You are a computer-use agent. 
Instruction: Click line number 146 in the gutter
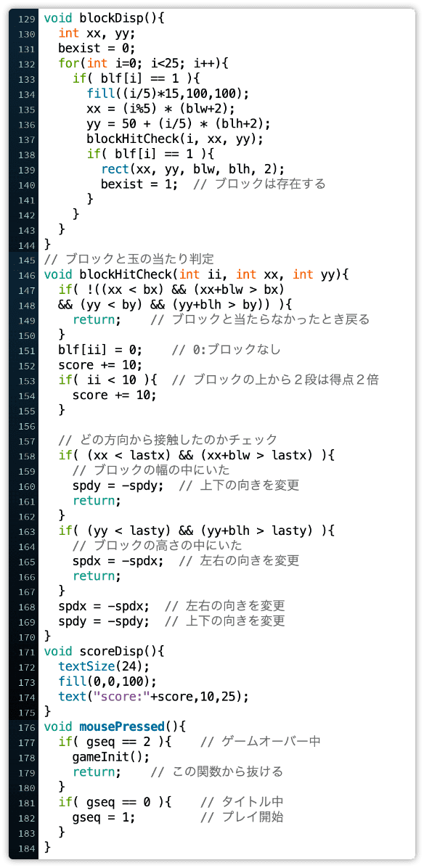click(x=27, y=274)
